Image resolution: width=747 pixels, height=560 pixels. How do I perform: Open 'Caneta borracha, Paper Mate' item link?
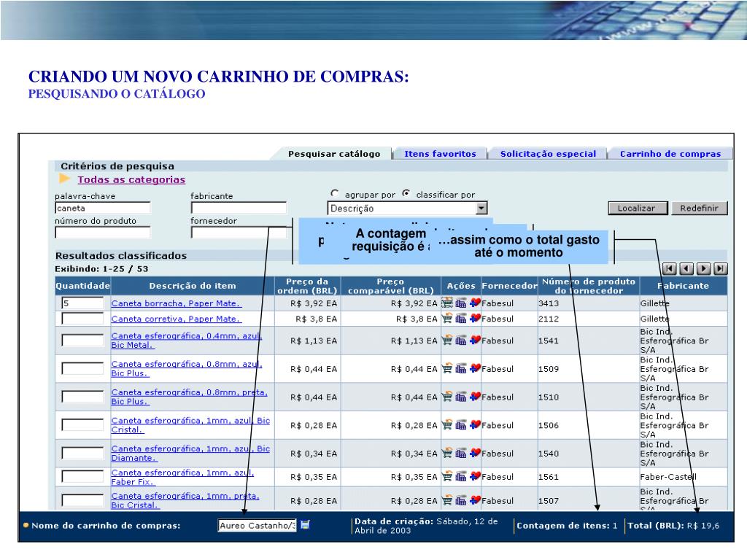pos(176,303)
